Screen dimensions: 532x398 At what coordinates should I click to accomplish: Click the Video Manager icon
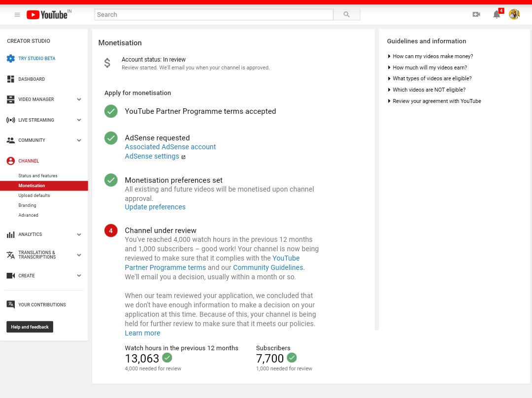pyautogui.click(x=11, y=99)
